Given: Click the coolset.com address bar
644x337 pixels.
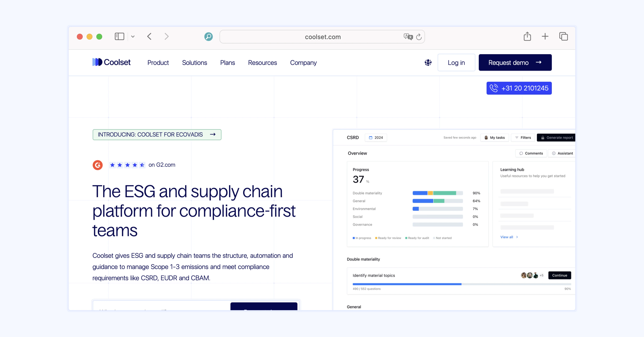Looking at the screenshot, I should tap(322, 37).
